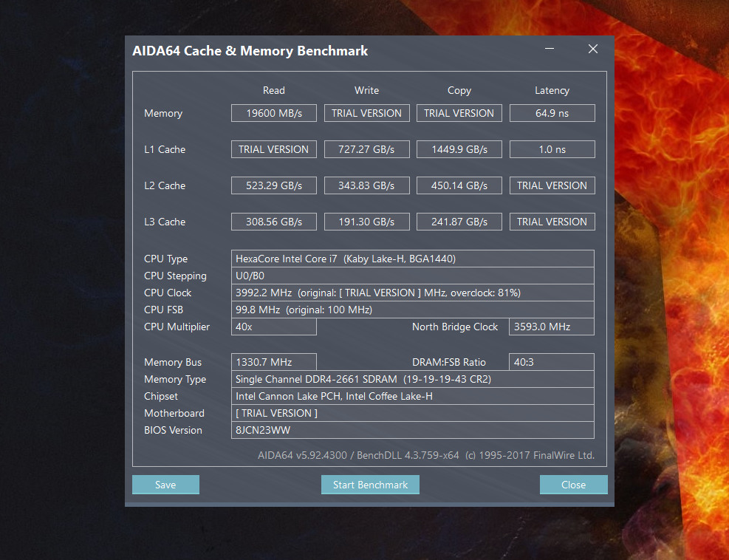729x560 pixels.
Task: Click the Start Benchmark button
Action: coord(369,485)
